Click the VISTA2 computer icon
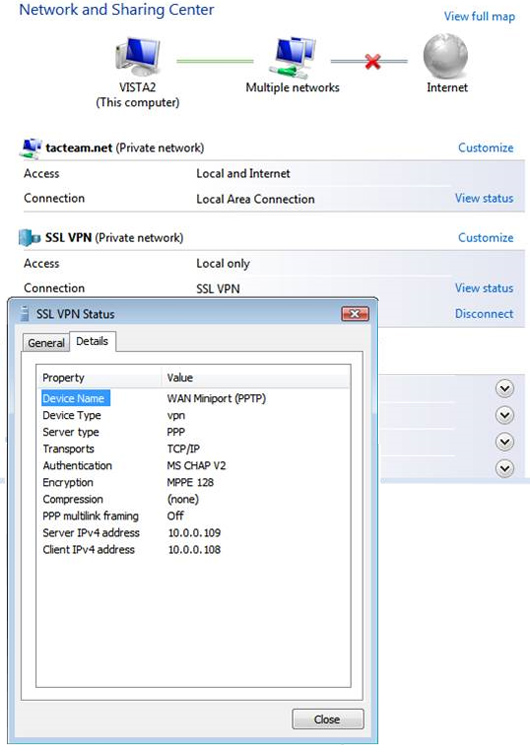The height and width of the screenshot is (753, 530). (137, 57)
